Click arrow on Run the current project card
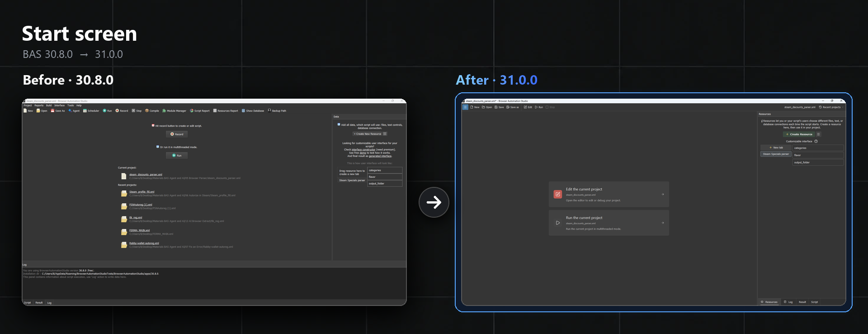Image resolution: width=868 pixels, height=334 pixels. [x=663, y=223]
